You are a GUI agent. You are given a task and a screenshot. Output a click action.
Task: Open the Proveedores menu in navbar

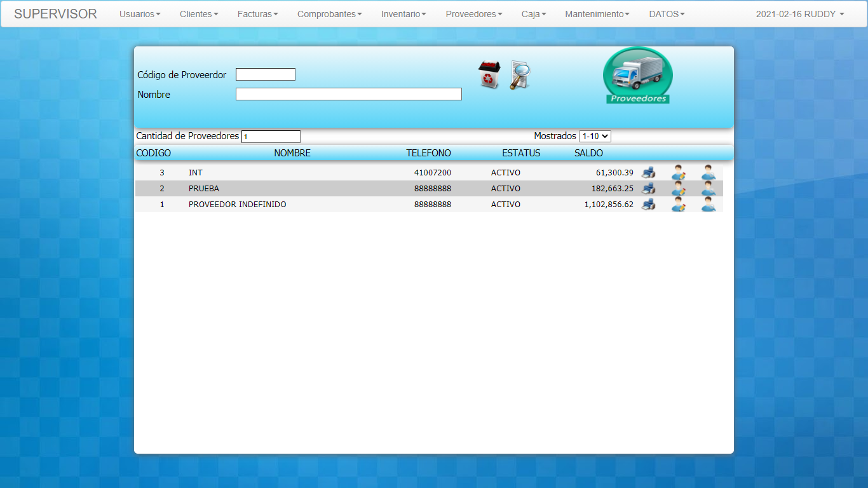click(x=473, y=14)
